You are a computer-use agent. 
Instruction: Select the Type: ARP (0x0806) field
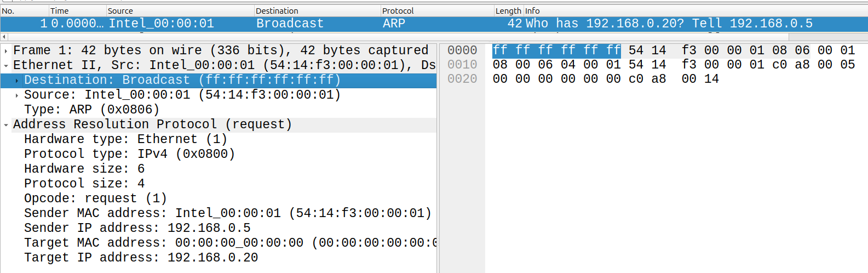point(92,110)
